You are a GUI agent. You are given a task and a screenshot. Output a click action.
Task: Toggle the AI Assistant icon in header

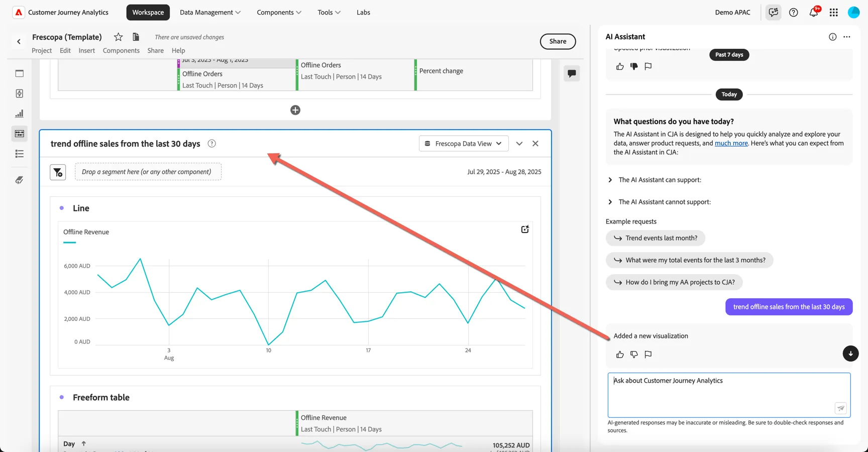click(x=774, y=12)
